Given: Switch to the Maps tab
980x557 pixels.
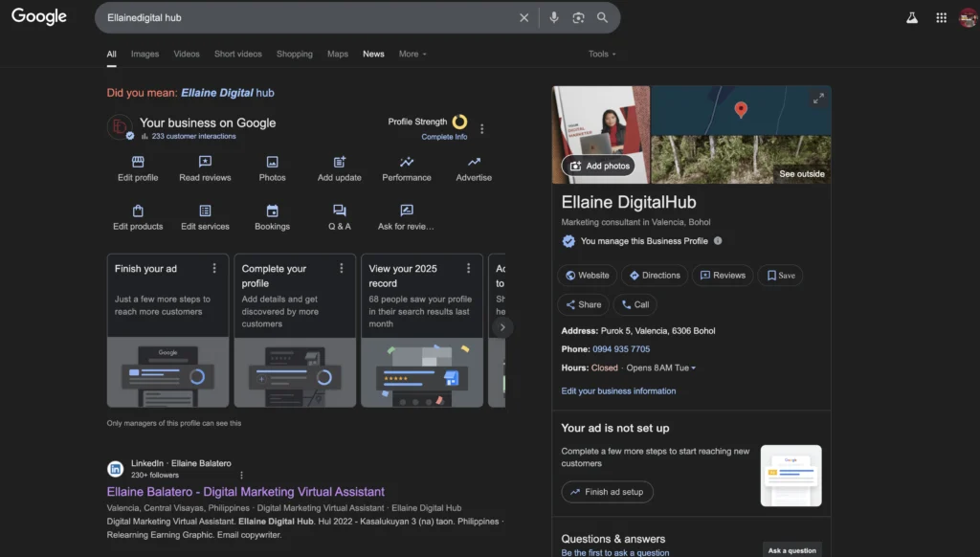Looking at the screenshot, I should click(338, 54).
